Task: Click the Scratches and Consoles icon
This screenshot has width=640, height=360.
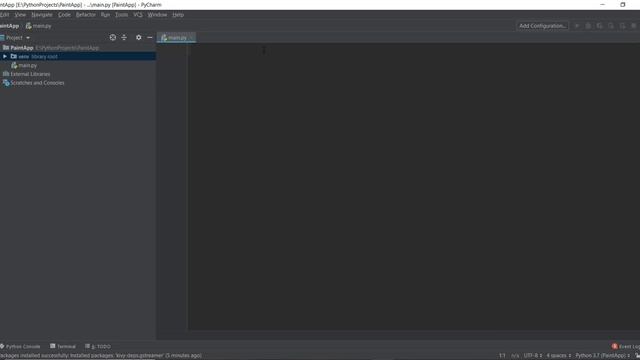Action: [x=6, y=83]
